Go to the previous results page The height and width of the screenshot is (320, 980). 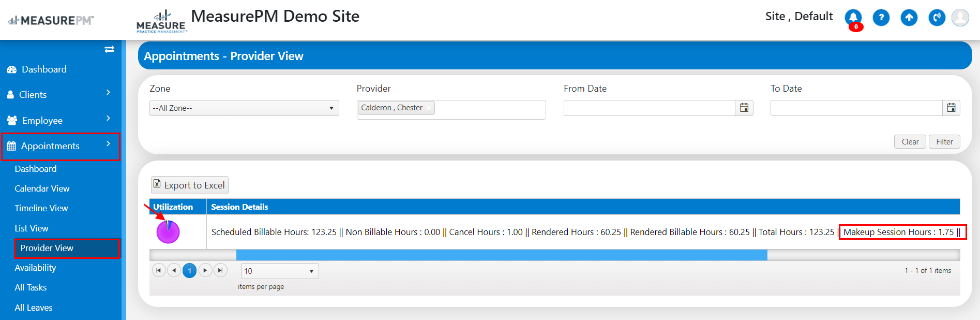click(x=174, y=270)
